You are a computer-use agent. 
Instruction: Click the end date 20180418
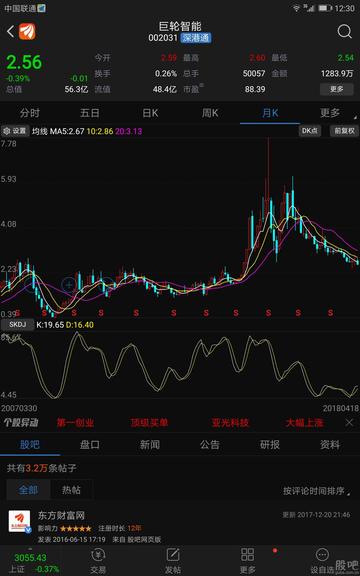341,408
